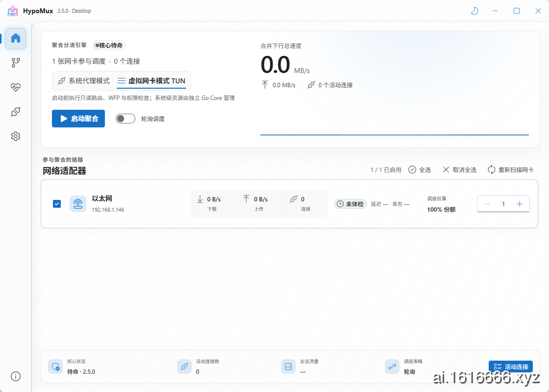549x392 pixels.
Task: Click the connections plug icon in 以太网 row
Action: (x=294, y=199)
